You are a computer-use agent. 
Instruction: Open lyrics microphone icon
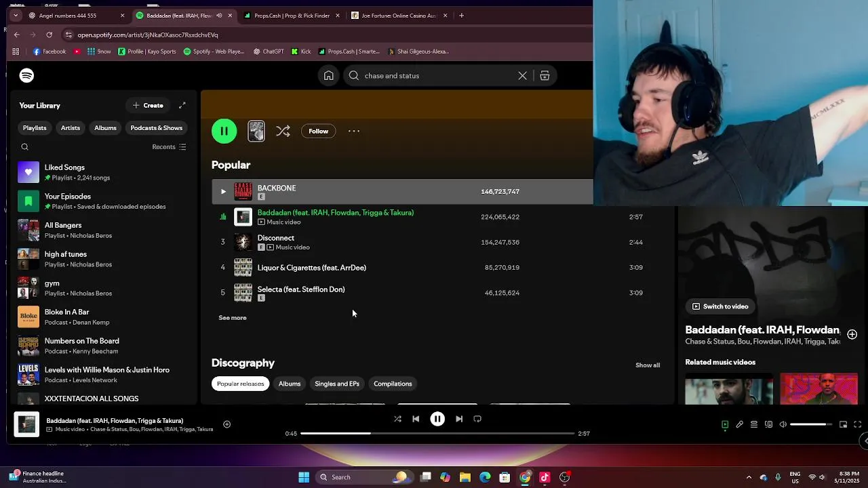[740, 425]
